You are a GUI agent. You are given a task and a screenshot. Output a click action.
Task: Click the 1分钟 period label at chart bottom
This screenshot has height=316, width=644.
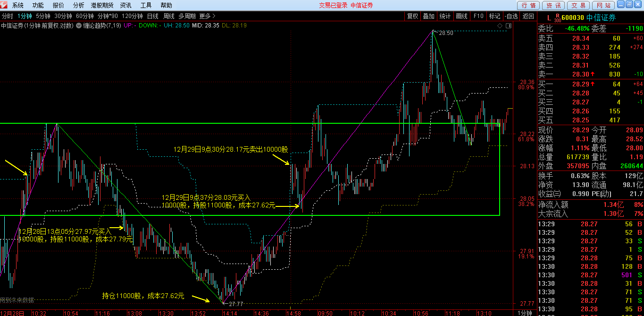525,313
